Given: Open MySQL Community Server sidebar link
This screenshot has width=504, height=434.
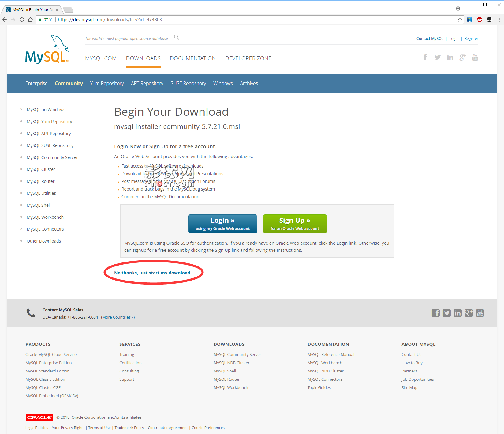Looking at the screenshot, I should coord(52,157).
